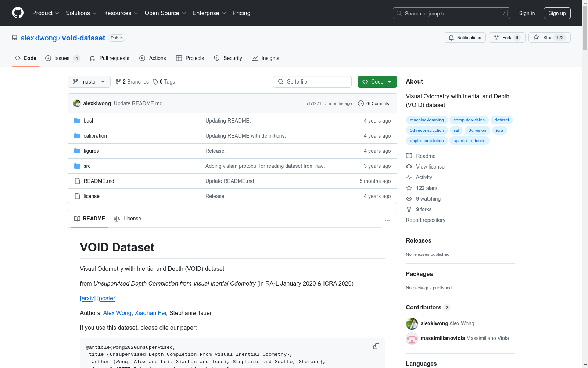Focus the Go to file input
The image size is (588, 368).
click(312, 82)
